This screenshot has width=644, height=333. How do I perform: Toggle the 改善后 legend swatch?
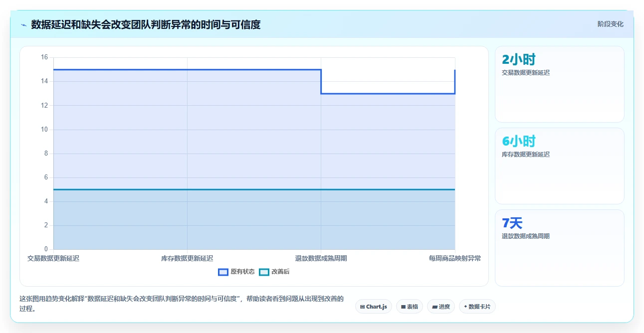click(264, 272)
